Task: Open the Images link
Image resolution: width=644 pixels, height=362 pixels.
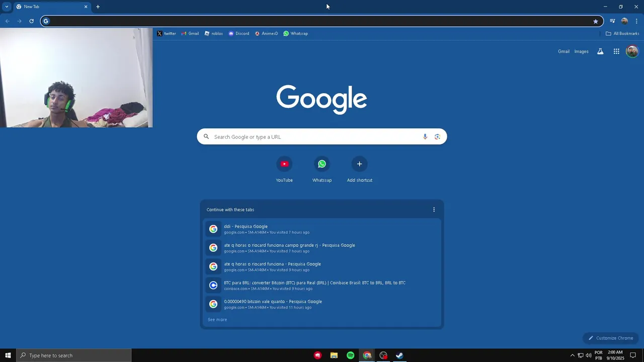Action: point(581,51)
